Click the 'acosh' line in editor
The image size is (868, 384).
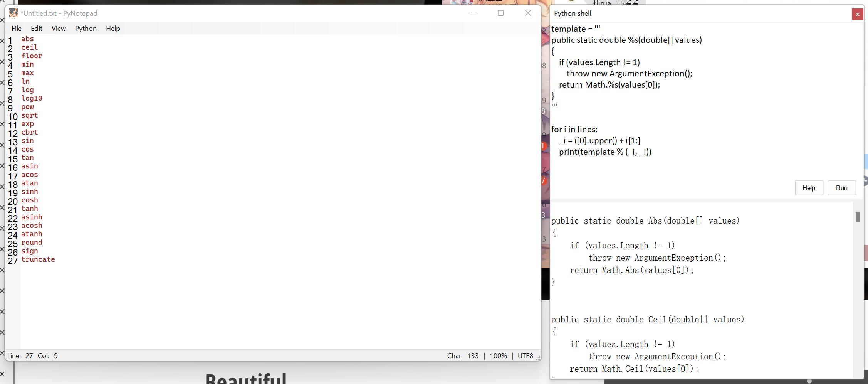(32, 226)
